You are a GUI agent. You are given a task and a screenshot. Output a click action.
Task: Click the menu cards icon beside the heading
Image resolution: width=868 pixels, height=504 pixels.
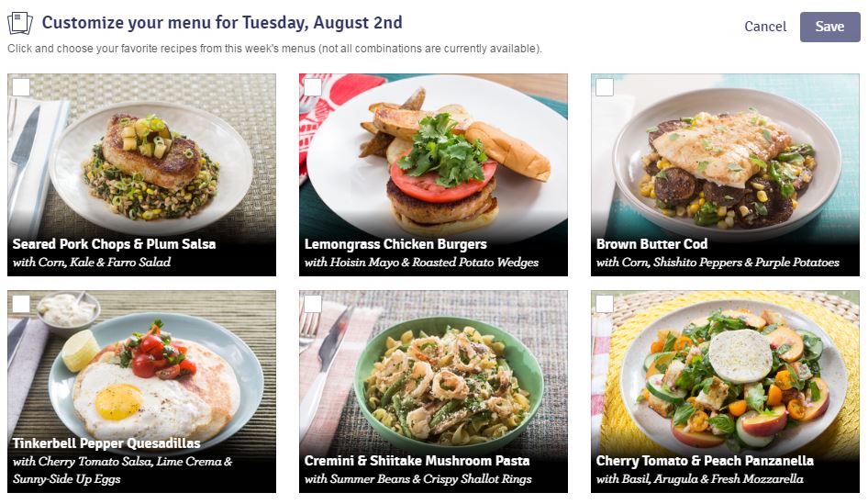[20, 23]
